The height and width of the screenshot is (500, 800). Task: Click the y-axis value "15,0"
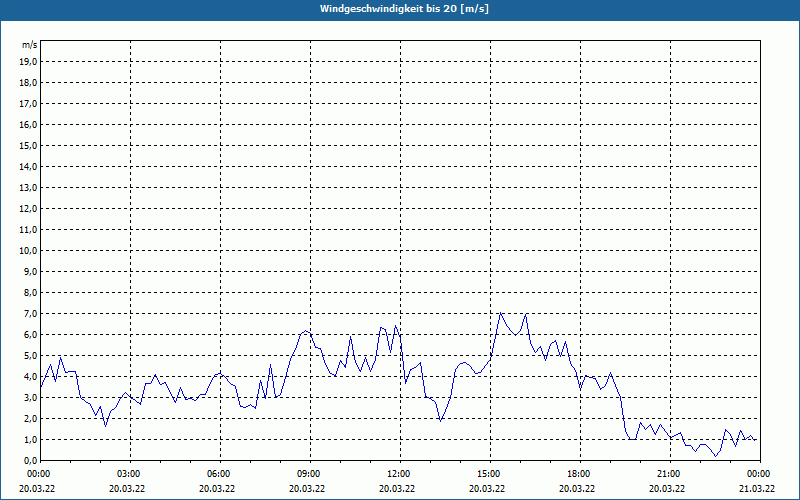pyautogui.click(x=29, y=145)
